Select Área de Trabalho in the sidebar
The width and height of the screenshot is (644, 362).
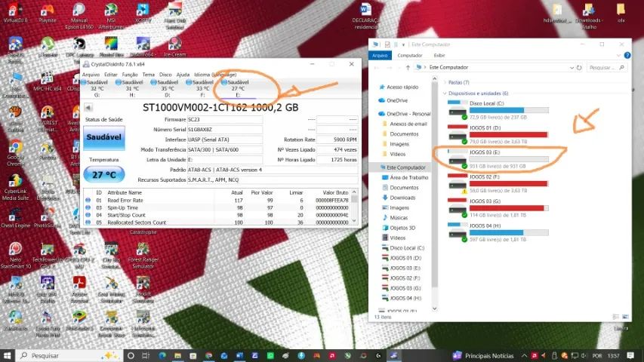tap(405, 177)
